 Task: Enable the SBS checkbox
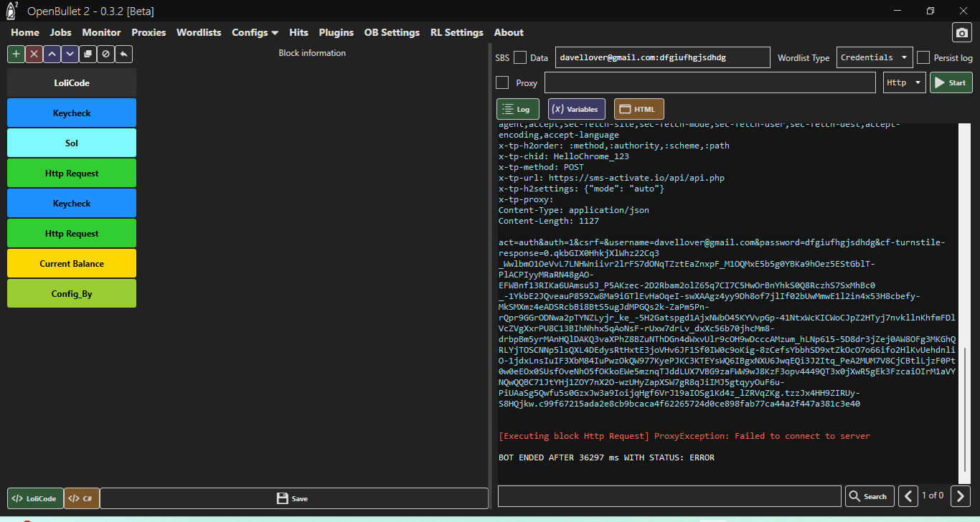click(520, 58)
